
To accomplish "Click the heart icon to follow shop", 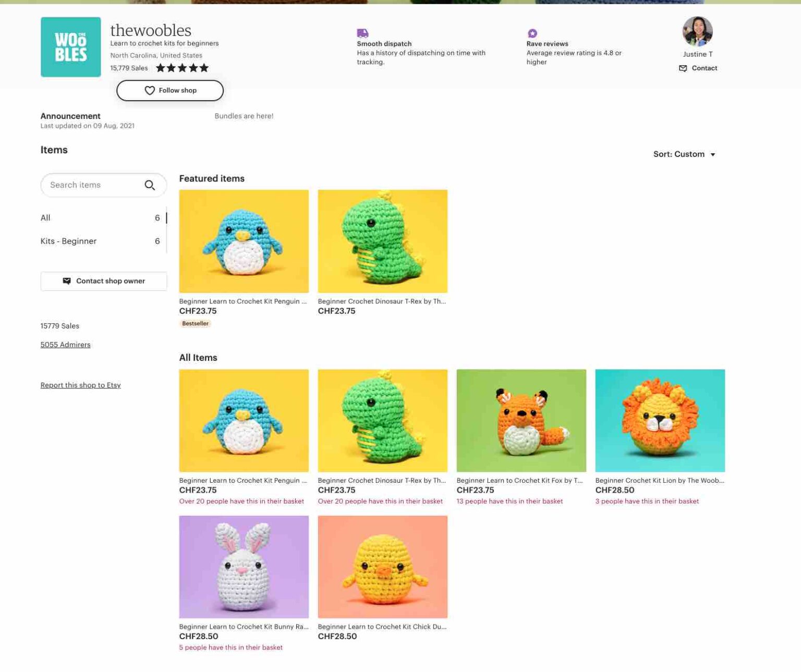I will pyautogui.click(x=150, y=91).
